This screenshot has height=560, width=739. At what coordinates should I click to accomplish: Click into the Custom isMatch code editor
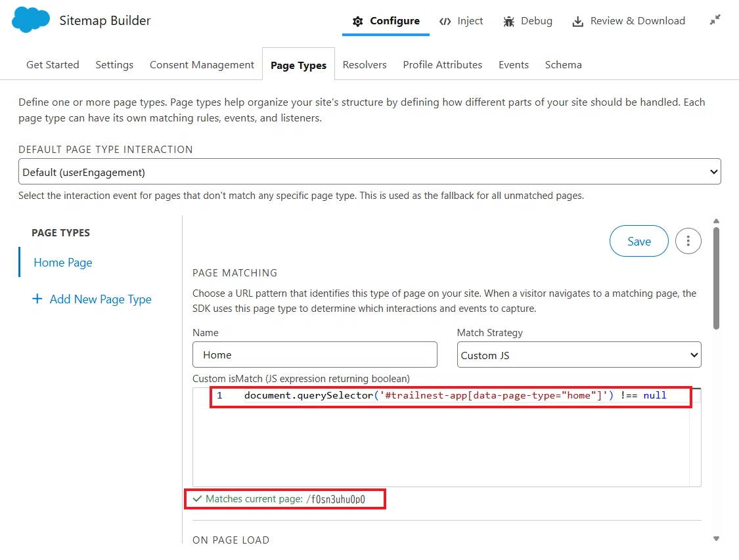(x=447, y=437)
